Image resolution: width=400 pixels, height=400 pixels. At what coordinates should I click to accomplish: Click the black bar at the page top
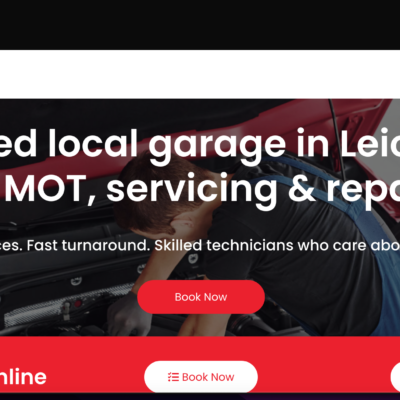pyautogui.click(x=200, y=25)
